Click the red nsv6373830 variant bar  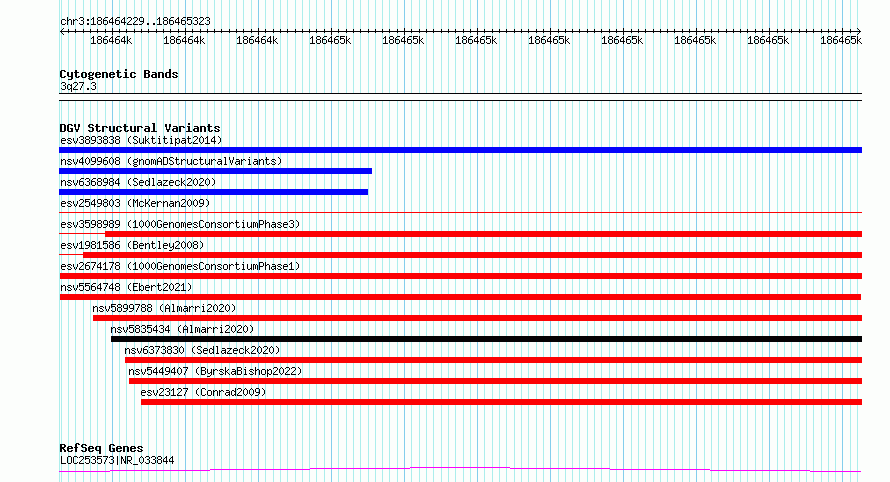click(x=493, y=360)
